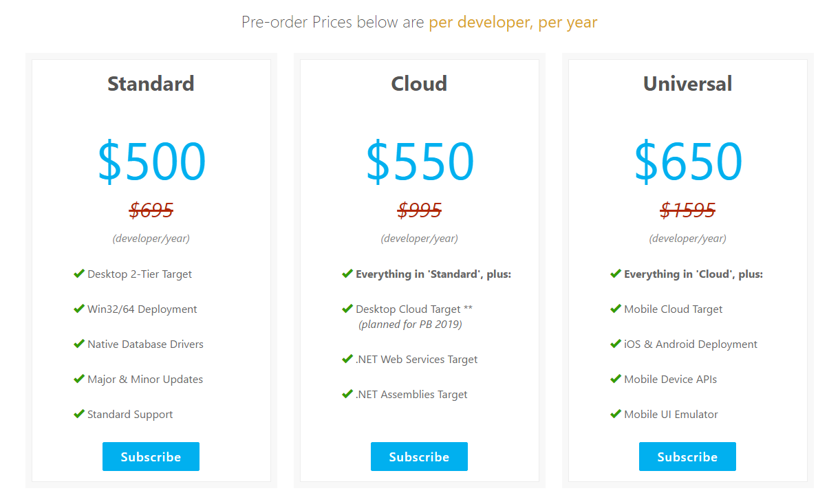Viewport: 829px width, 504px height.
Task: Click the iOS & Android Deployment feature
Action: [690, 344]
